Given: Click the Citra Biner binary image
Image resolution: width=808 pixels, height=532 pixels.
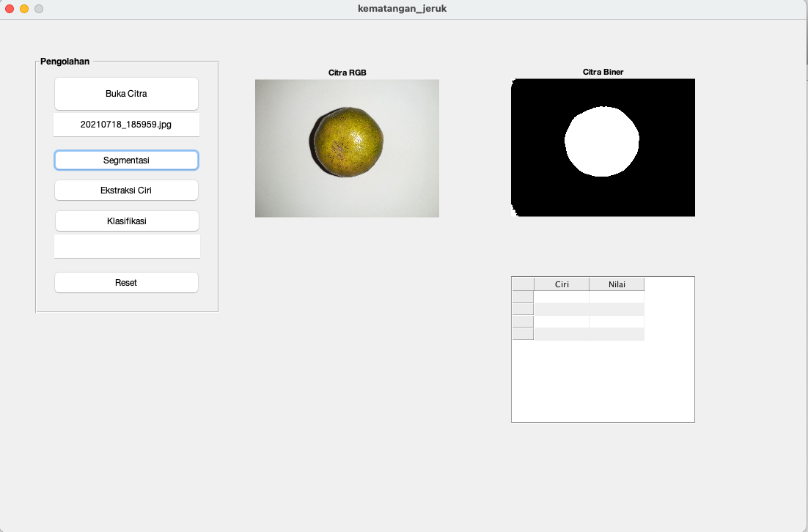Looking at the screenshot, I should coord(603,148).
